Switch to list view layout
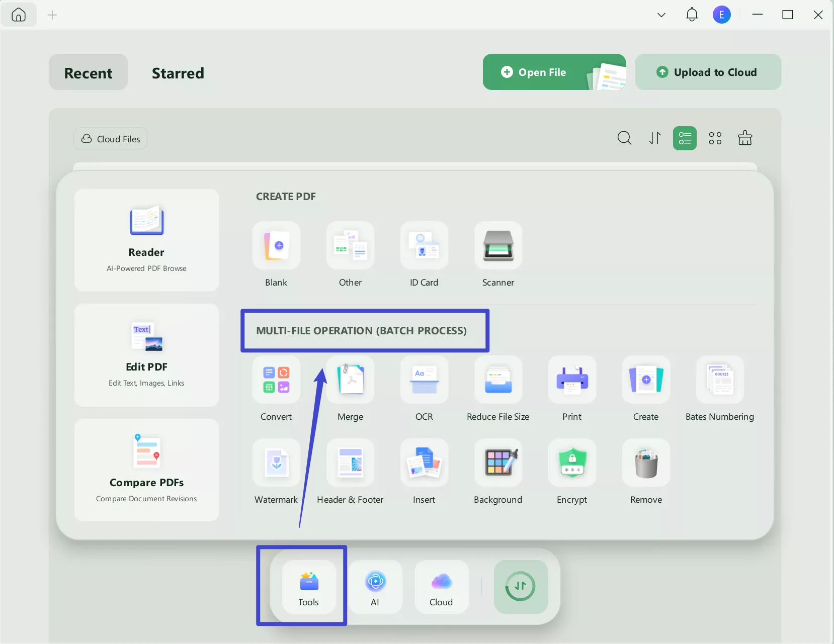The height and width of the screenshot is (644, 834). pyautogui.click(x=685, y=138)
